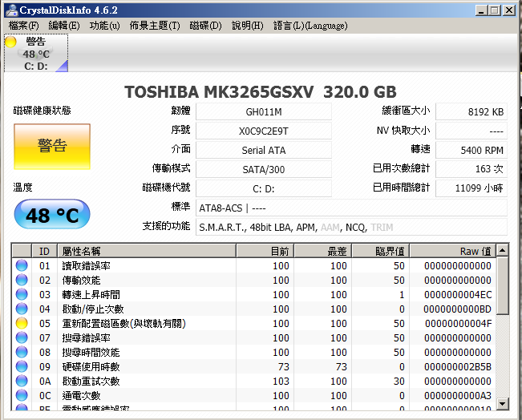This screenshot has height=420, width=522.
Task: Click the blue status icon for ID 0A 啟動重試次數
Action: coord(22,381)
